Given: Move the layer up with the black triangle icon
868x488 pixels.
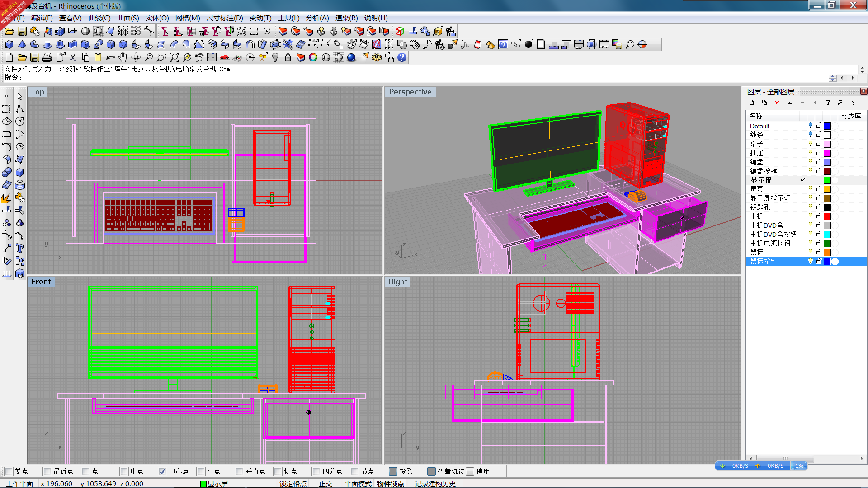Looking at the screenshot, I should coord(790,103).
